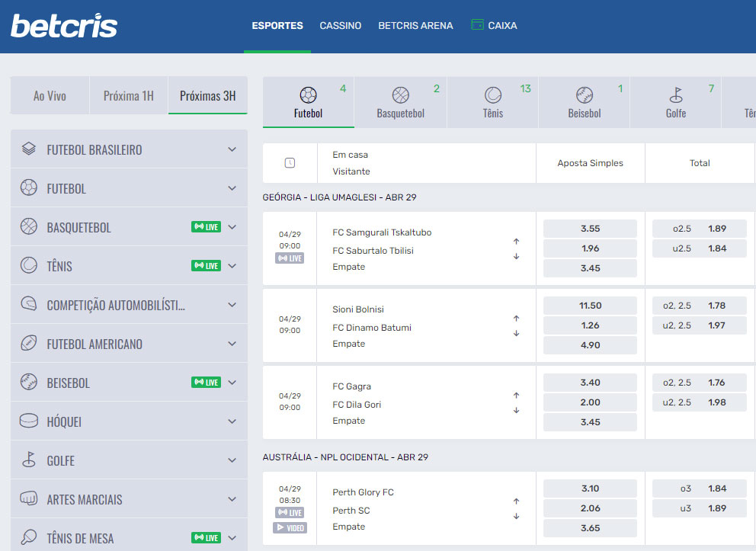756x551 pixels.
Task: Click the Artes Marciais fist icon
Action: (29, 498)
